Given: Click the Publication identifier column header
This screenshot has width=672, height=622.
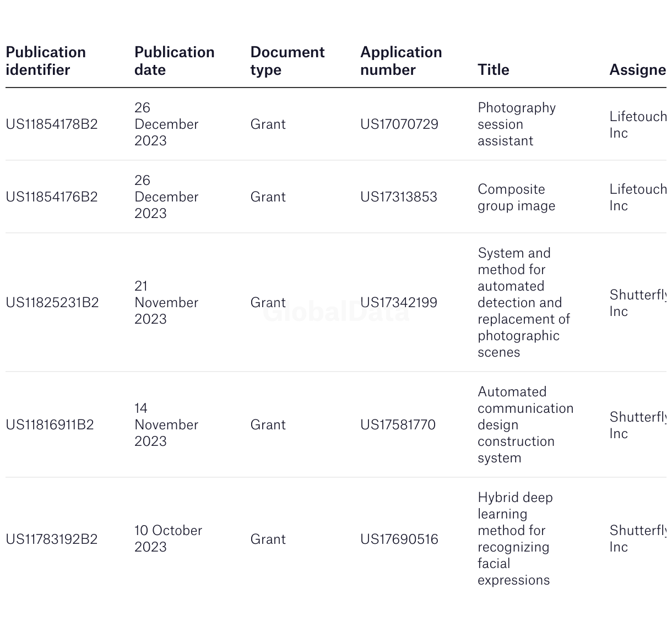Looking at the screenshot, I should [46, 61].
